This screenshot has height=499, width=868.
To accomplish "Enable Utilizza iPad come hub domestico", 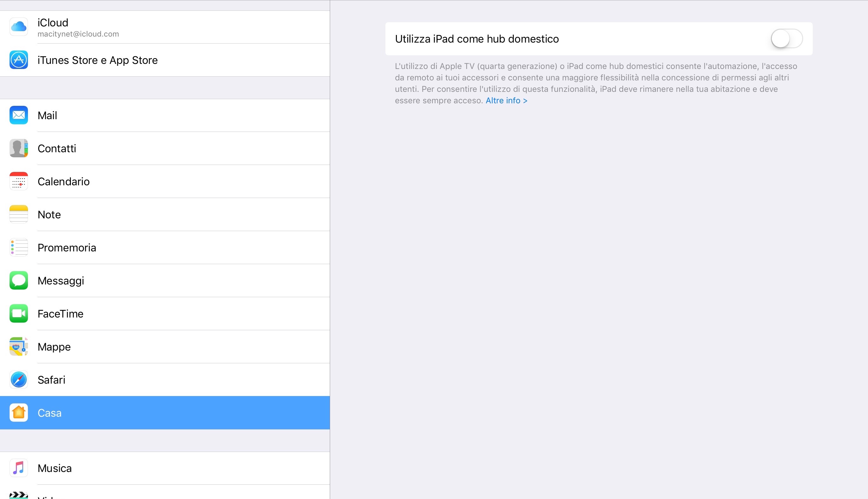I will point(786,39).
